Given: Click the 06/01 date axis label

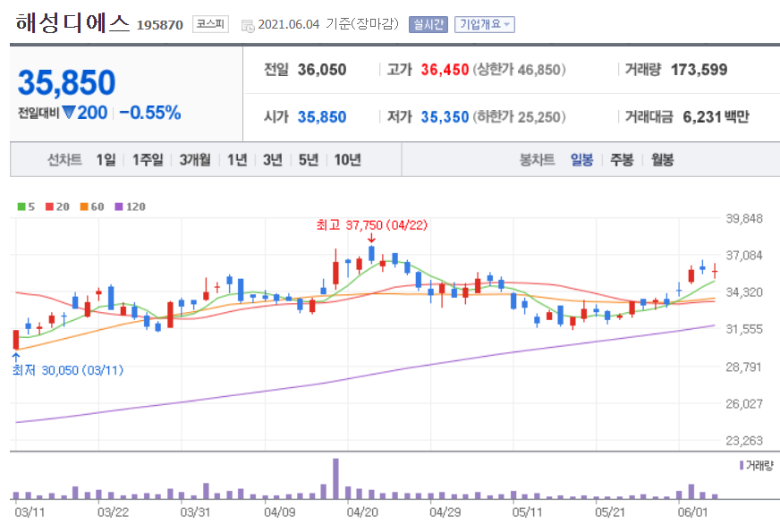Looking at the screenshot, I should click(692, 512).
